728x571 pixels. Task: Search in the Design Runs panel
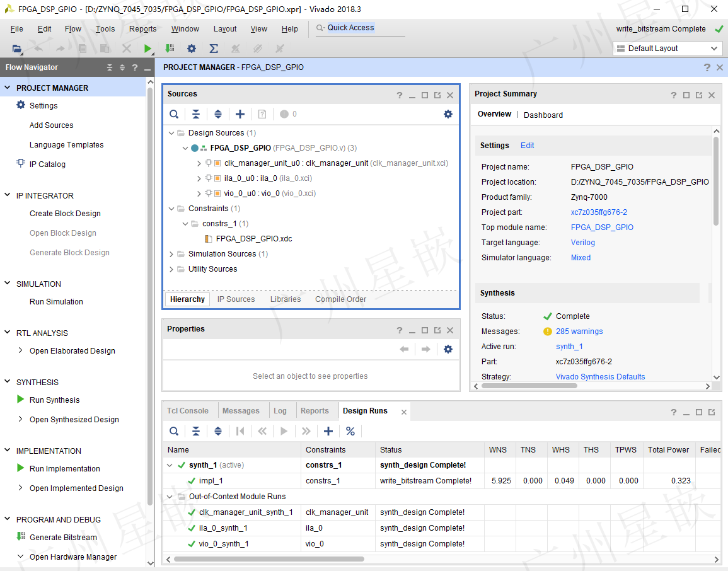click(x=173, y=431)
